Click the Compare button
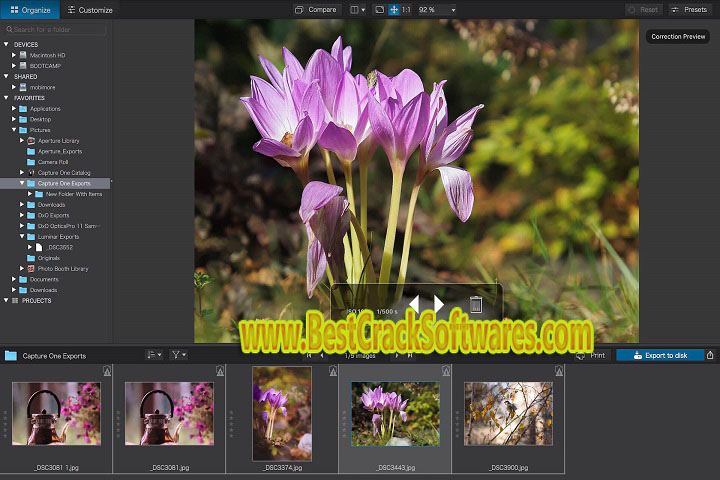The image size is (720, 480). pyautogui.click(x=316, y=10)
